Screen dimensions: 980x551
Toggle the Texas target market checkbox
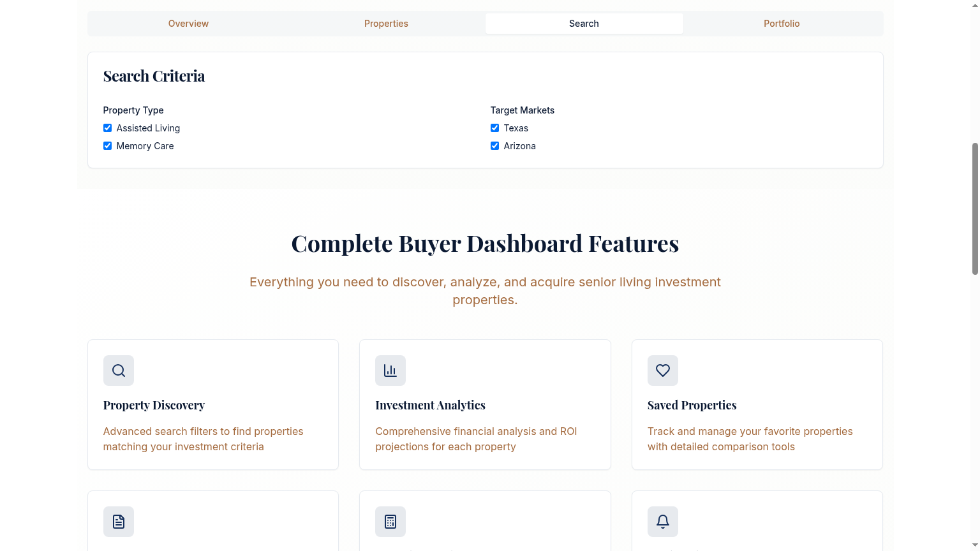click(x=494, y=128)
